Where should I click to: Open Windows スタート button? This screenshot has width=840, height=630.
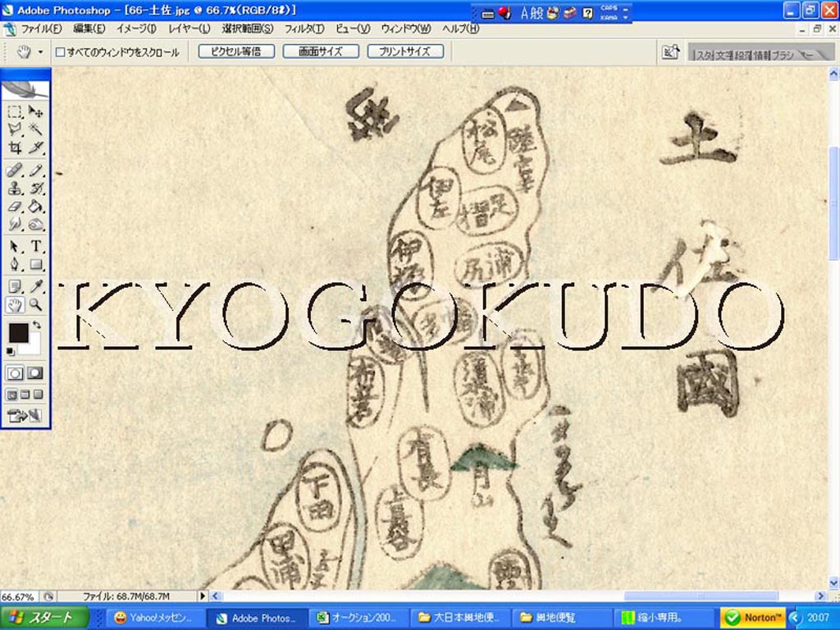pos(44,618)
